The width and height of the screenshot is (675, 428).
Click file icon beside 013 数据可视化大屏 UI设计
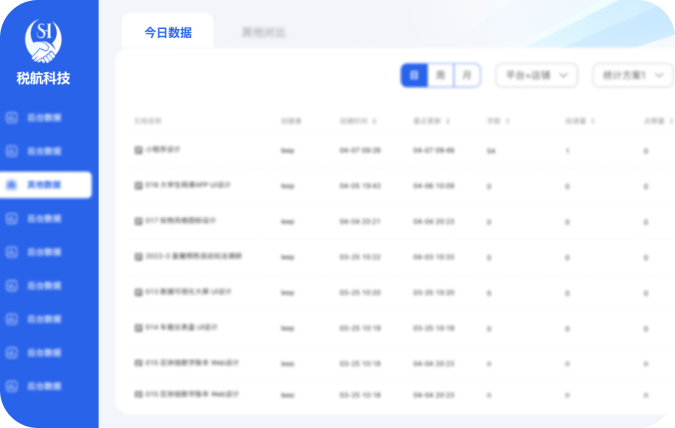point(139,292)
